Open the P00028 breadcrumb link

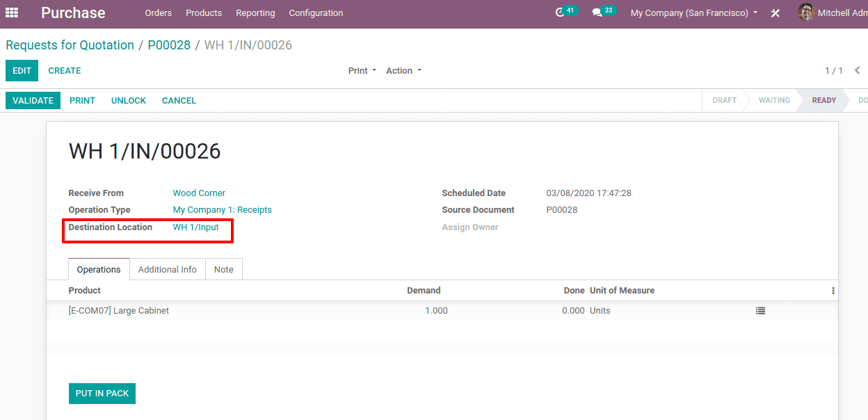point(169,45)
